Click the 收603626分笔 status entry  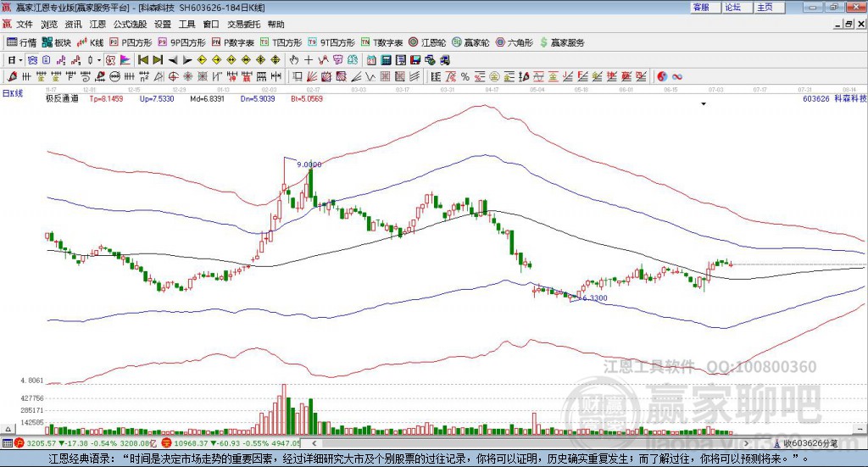(810, 443)
